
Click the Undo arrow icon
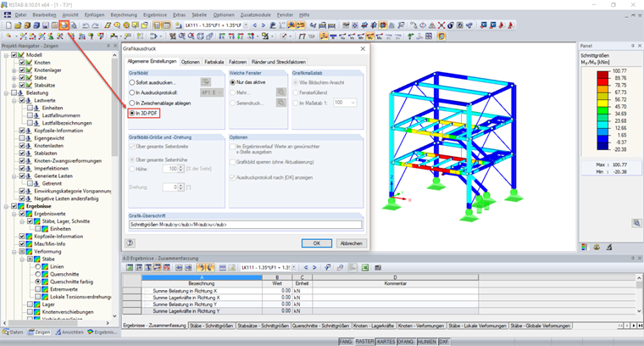point(86,25)
